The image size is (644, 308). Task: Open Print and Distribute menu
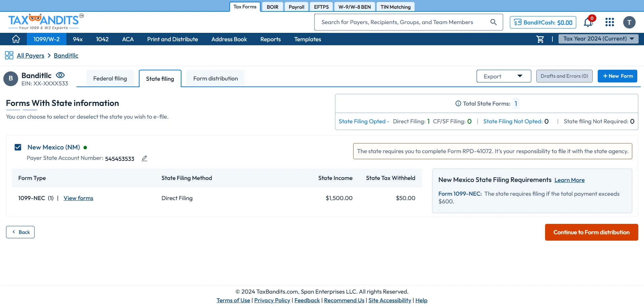[x=172, y=39]
